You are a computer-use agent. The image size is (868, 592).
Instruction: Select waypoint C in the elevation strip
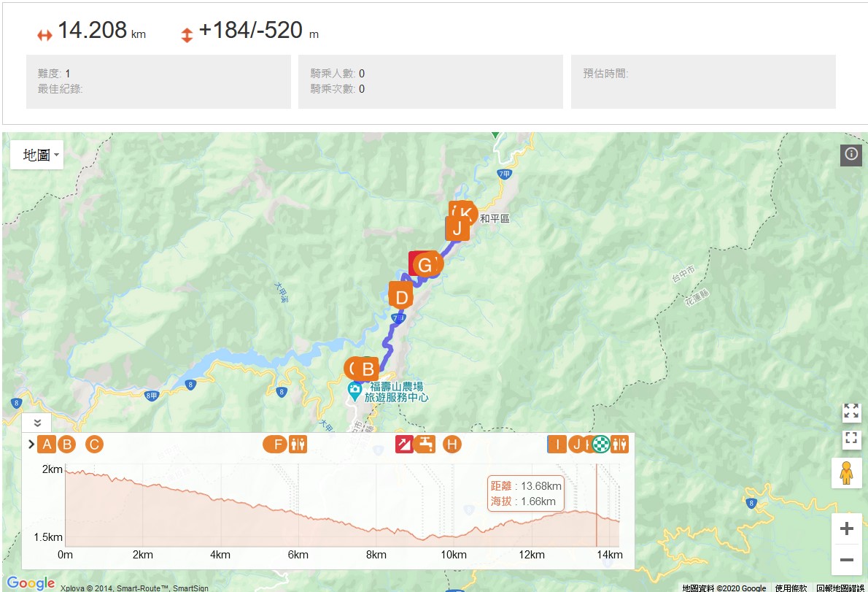94,444
